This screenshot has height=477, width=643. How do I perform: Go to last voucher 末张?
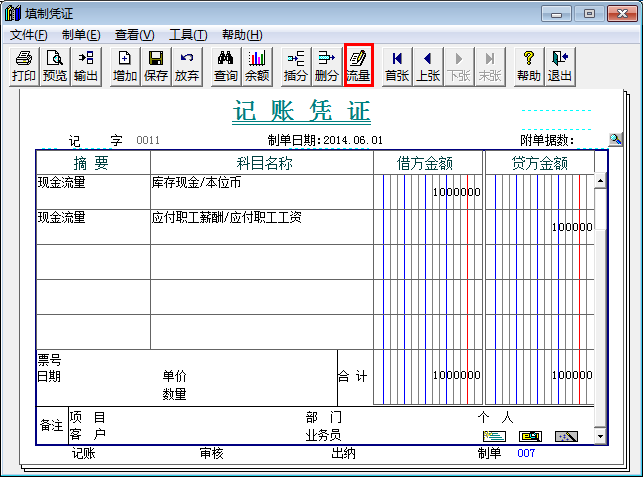coord(490,66)
